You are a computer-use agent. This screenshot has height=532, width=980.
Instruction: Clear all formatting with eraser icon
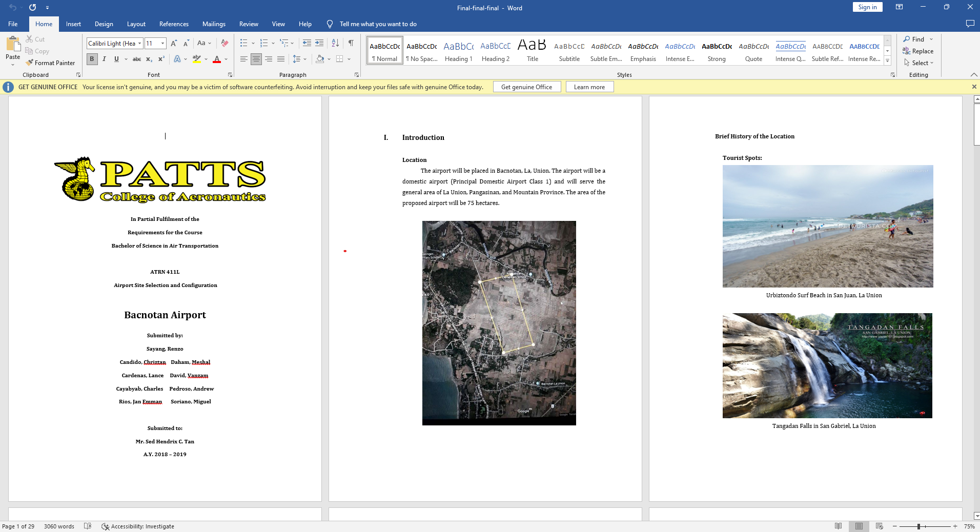pos(224,44)
